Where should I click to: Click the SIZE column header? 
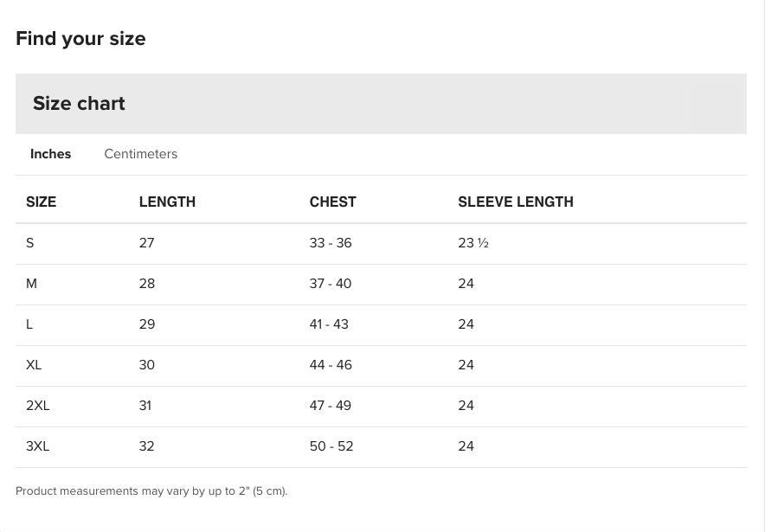point(41,202)
